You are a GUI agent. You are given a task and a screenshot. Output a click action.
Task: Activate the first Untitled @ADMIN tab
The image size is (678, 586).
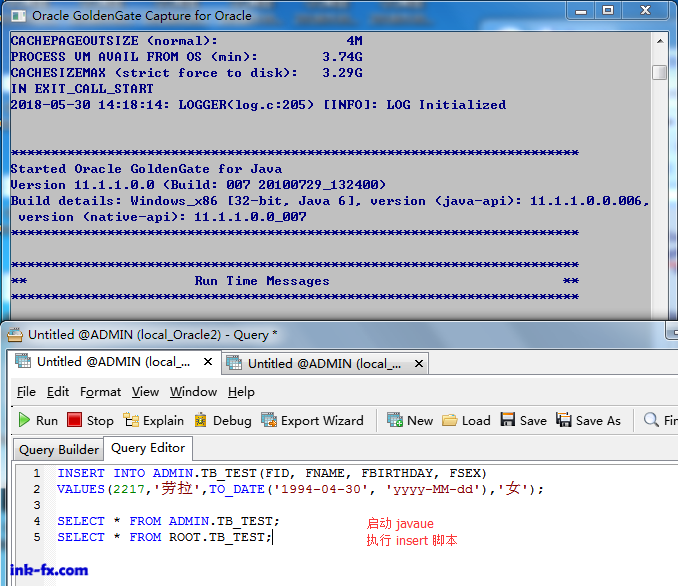tap(113, 362)
